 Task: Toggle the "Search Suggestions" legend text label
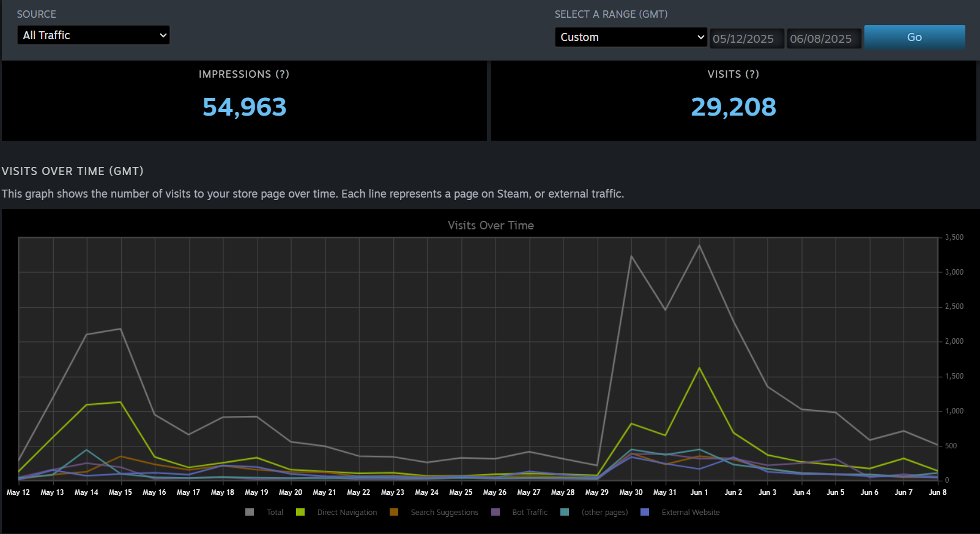click(444, 513)
